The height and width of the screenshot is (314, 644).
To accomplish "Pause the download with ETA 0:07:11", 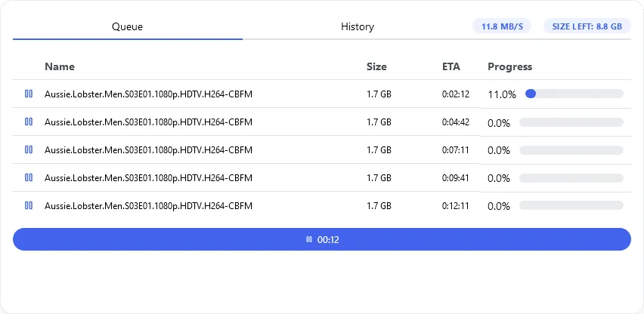I will click(29, 150).
